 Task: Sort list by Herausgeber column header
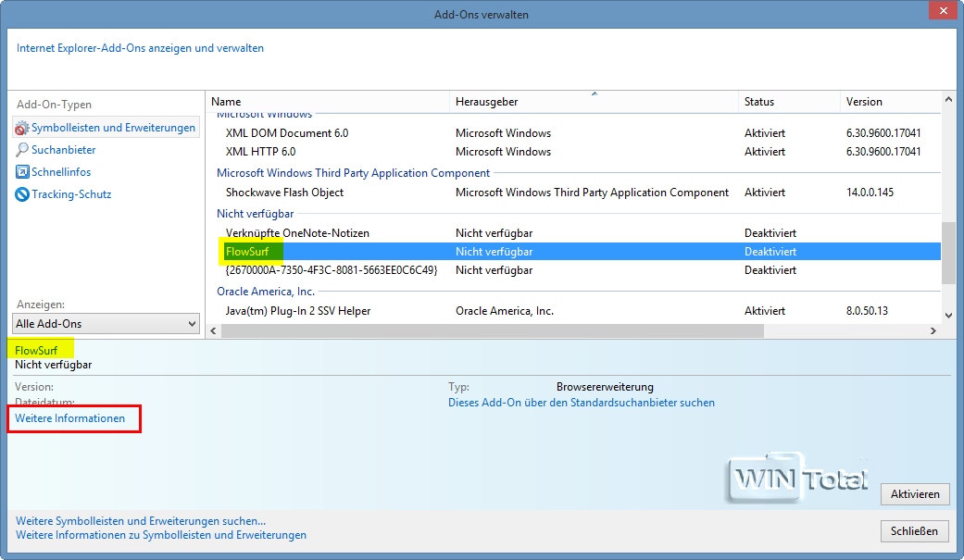tap(593, 102)
